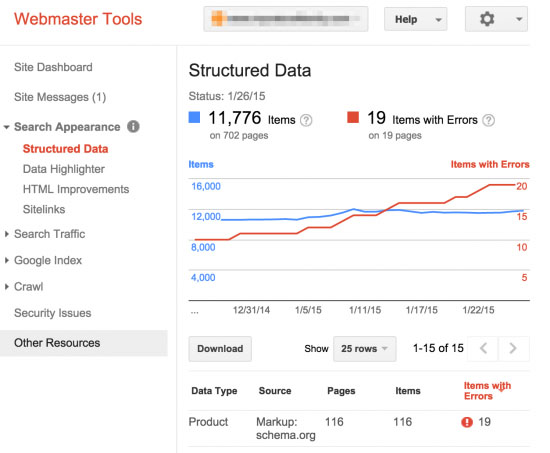Open the blurred site selector box
Viewport: 550px width, 453px height.
coord(286,19)
